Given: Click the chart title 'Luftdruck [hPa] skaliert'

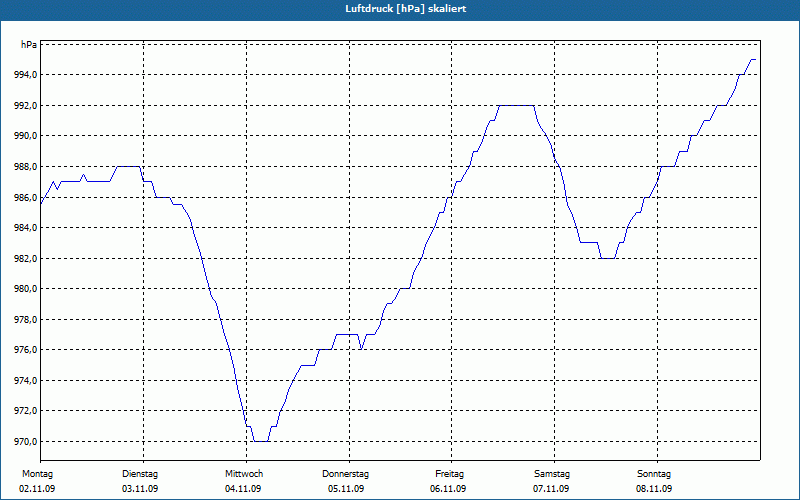Looking at the screenshot, I should [406, 9].
